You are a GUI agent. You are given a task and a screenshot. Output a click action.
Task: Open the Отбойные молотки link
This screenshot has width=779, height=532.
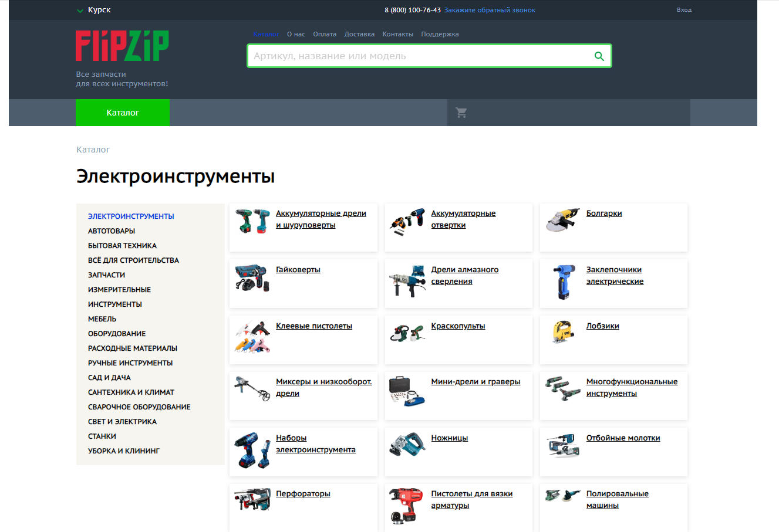click(x=623, y=438)
